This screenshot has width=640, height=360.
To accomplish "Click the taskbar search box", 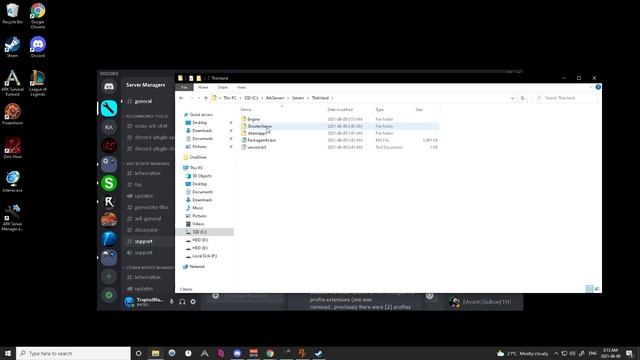I will tap(73, 353).
